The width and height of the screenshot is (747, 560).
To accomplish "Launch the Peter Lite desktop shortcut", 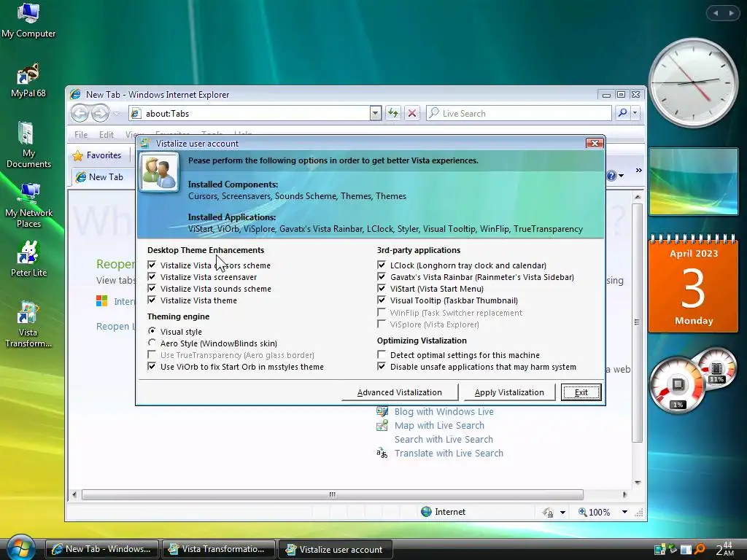I will [x=28, y=259].
